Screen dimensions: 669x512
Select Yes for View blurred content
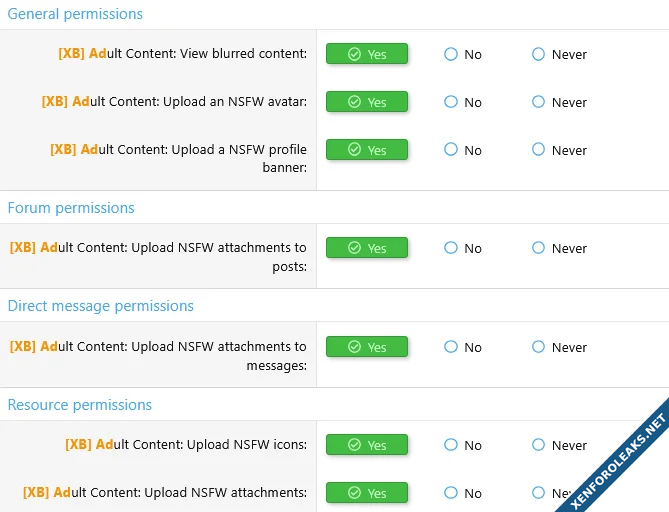(367, 54)
